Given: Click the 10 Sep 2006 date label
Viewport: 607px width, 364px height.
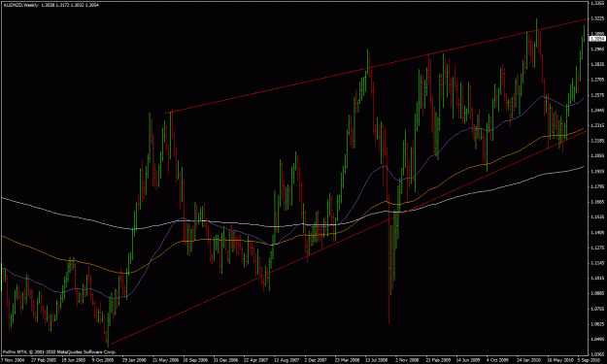Looking at the screenshot, I should 195,360.
